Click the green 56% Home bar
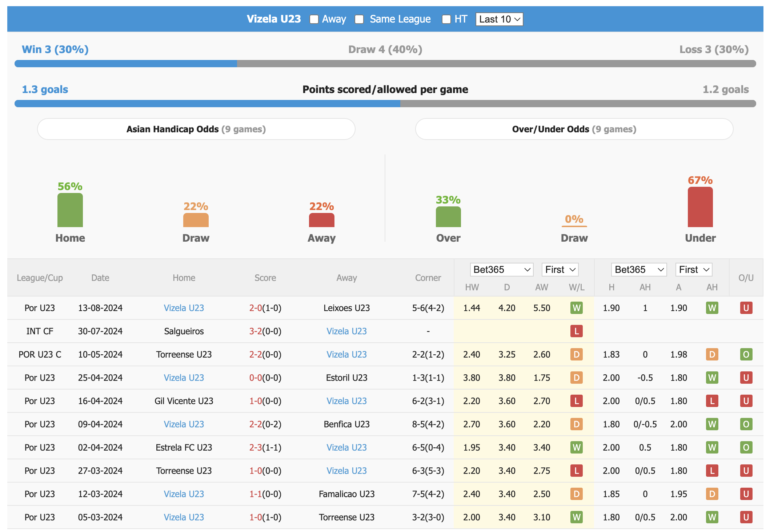The width and height of the screenshot is (770, 532). point(70,210)
